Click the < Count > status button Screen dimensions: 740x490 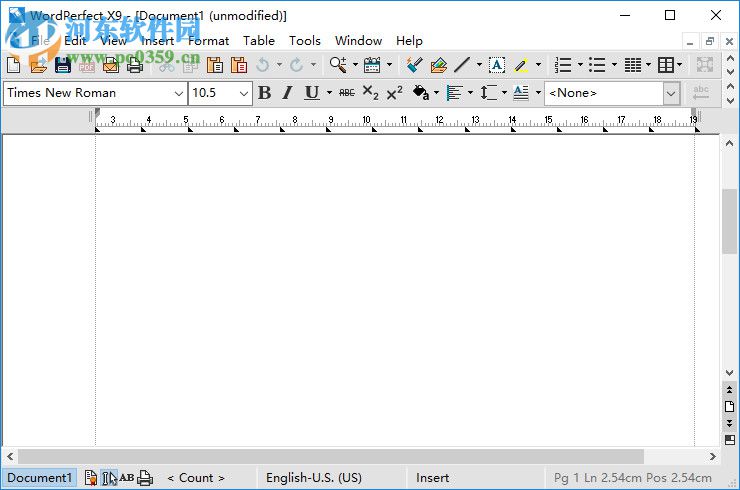coord(196,478)
